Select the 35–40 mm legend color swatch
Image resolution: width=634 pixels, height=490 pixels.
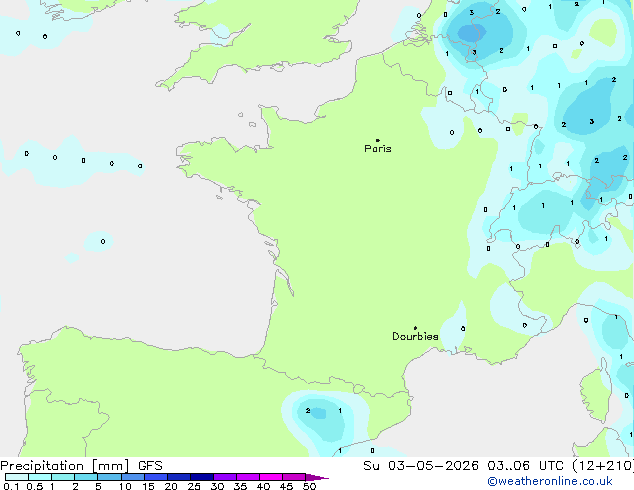tap(248, 477)
